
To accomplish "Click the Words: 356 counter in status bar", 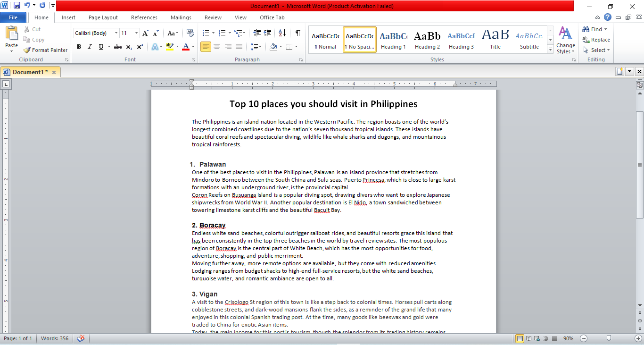I will pyautogui.click(x=54, y=338).
